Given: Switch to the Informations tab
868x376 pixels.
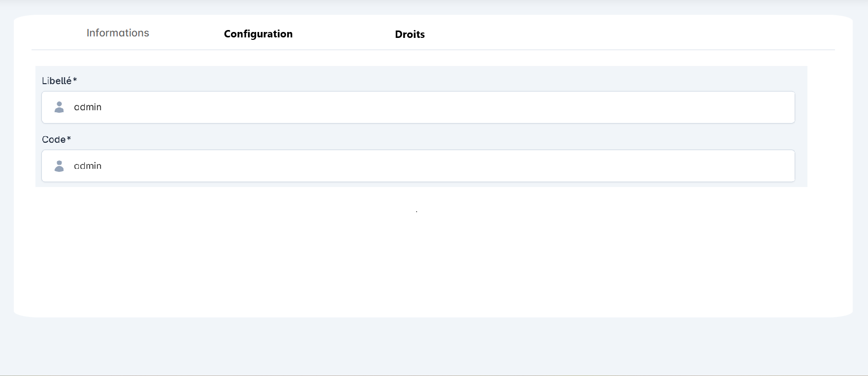Looking at the screenshot, I should [x=118, y=33].
